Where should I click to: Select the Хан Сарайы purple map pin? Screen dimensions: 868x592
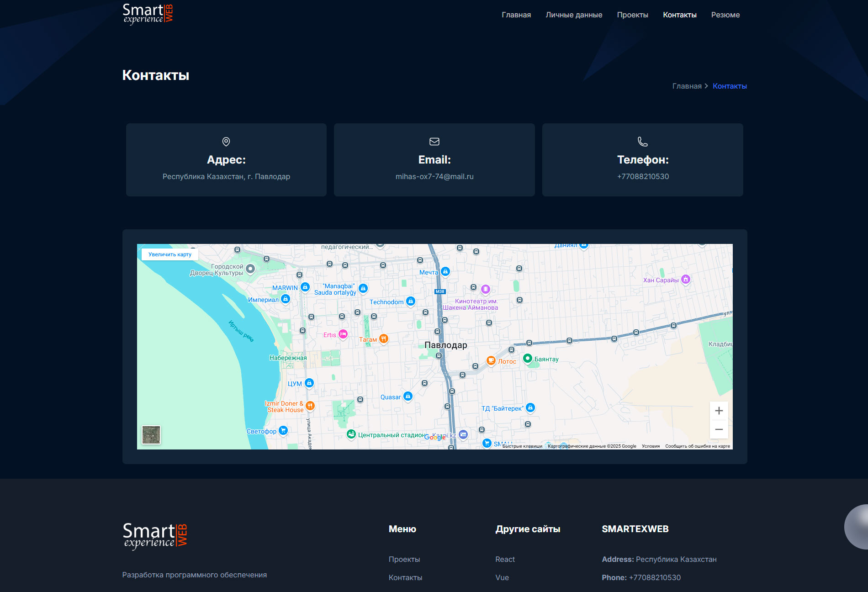point(685,279)
